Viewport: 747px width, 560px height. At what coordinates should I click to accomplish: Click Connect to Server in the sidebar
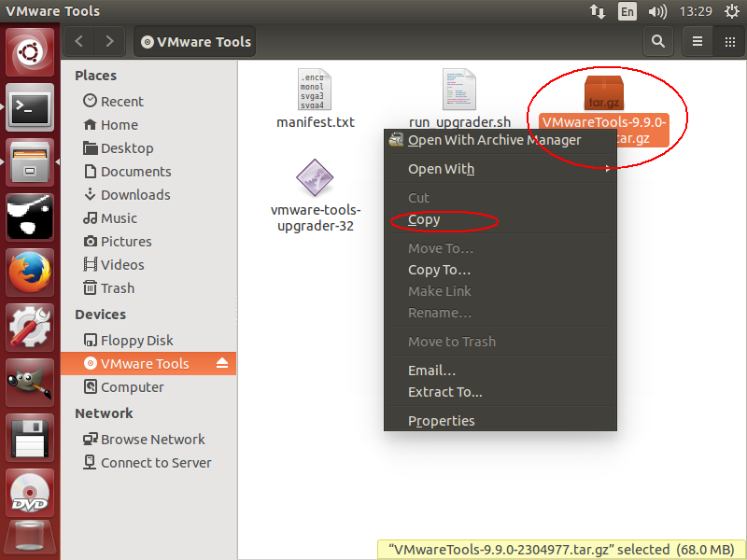[148, 462]
